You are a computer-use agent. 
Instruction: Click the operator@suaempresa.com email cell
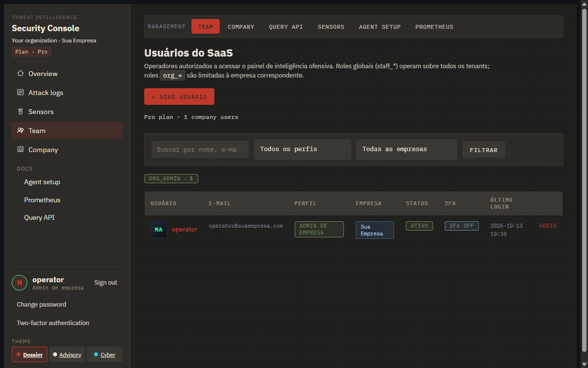coord(246,226)
